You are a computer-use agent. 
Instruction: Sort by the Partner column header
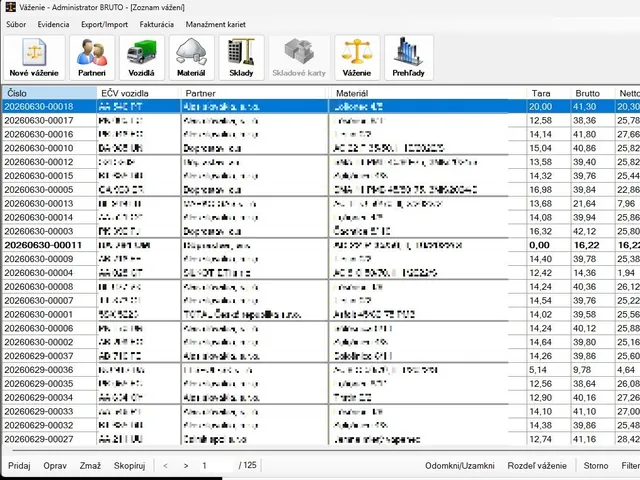(255, 93)
